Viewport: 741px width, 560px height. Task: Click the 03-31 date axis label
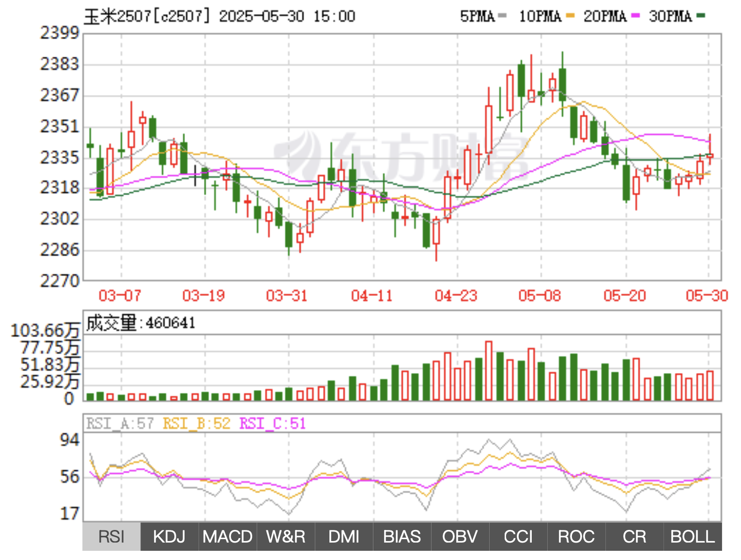287,296
